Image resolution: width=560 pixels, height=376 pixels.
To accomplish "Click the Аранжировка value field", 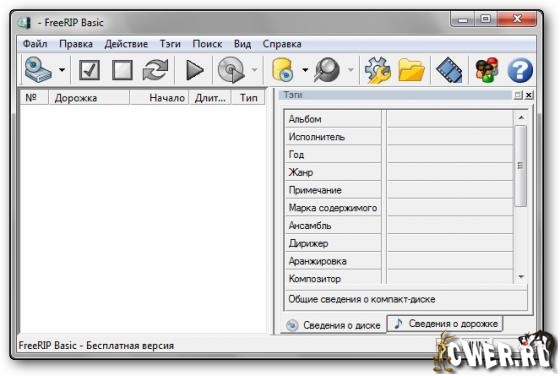I will click(x=450, y=261).
